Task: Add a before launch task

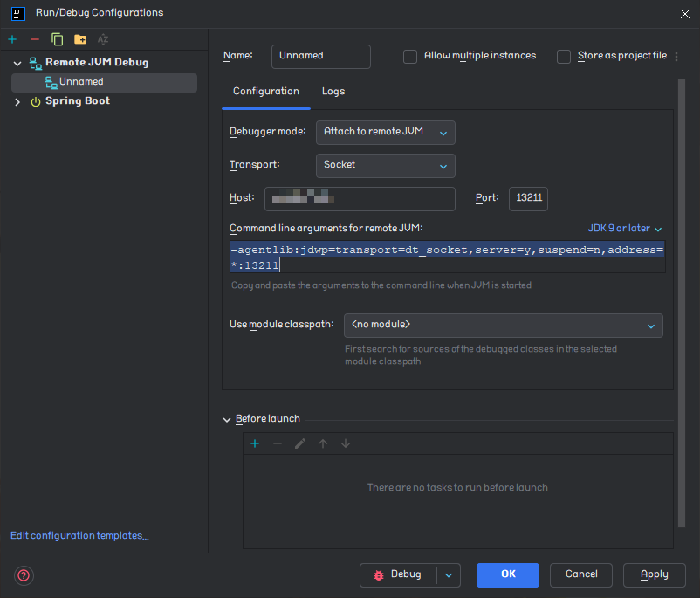Action: tap(255, 443)
